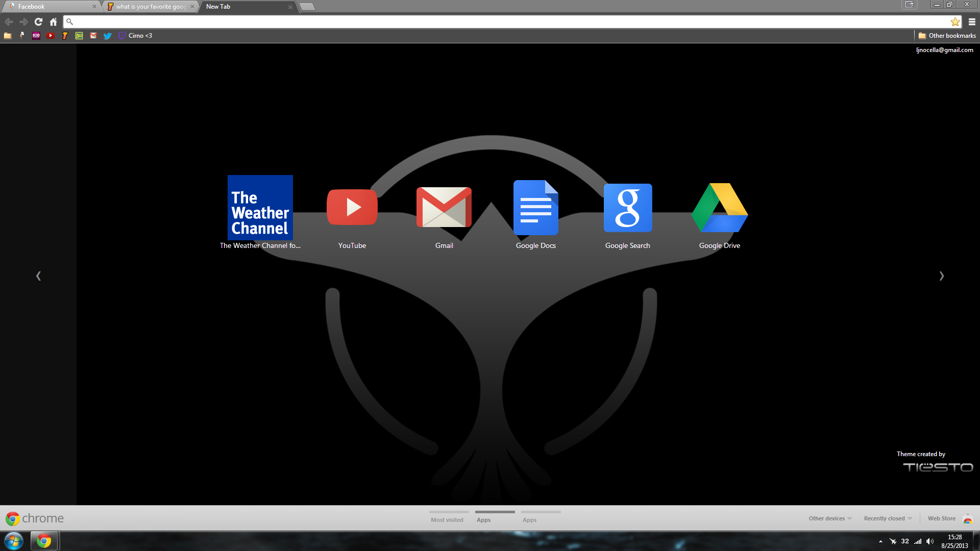Bookmark this page with the star icon
This screenshot has width=980, height=551.
955,22
